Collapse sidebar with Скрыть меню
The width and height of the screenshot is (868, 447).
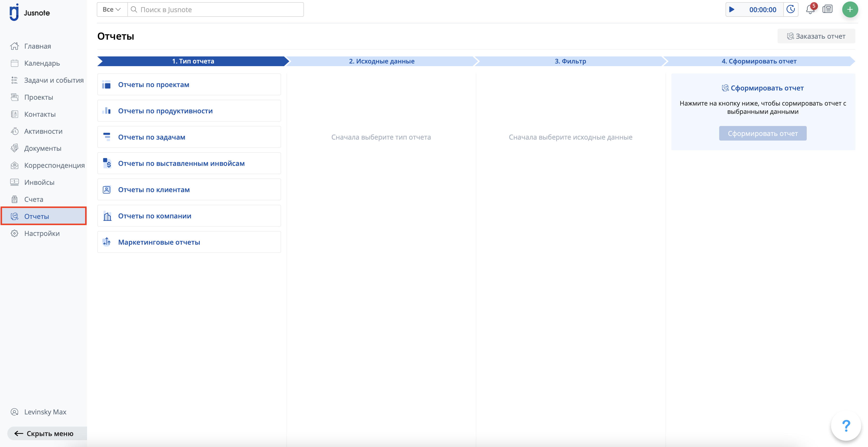tap(44, 433)
